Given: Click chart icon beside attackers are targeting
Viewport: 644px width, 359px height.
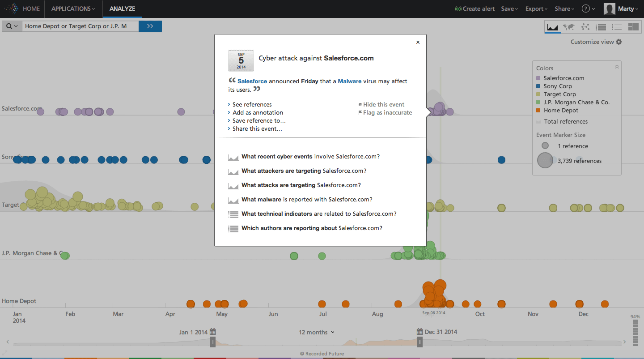Looking at the screenshot, I should [x=233, y=171].
